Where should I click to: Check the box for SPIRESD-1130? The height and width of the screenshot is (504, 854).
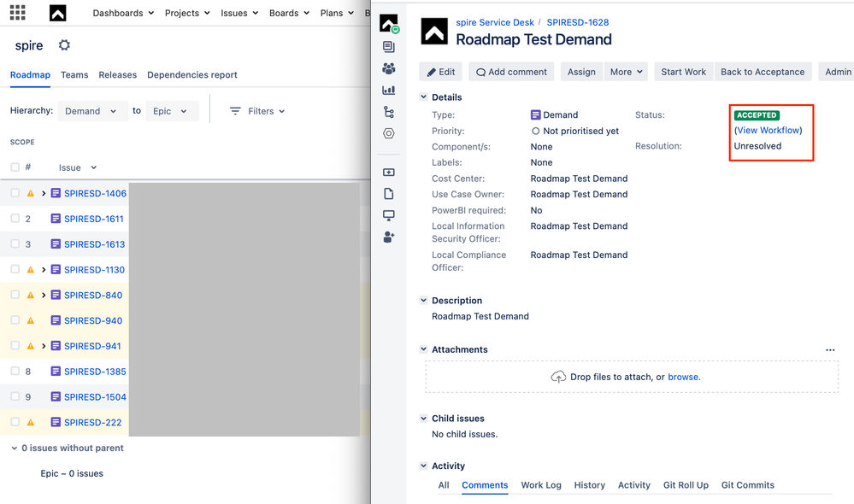point(15,269)
